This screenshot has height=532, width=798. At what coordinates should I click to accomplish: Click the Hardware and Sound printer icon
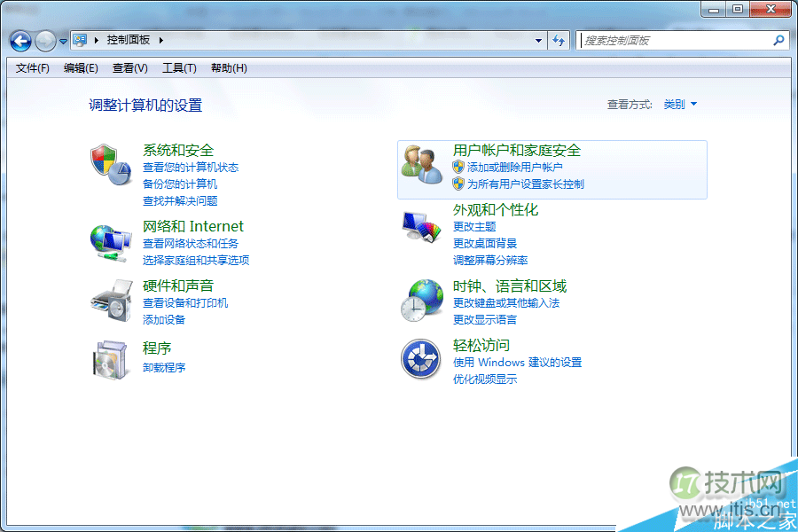(110, 301)
